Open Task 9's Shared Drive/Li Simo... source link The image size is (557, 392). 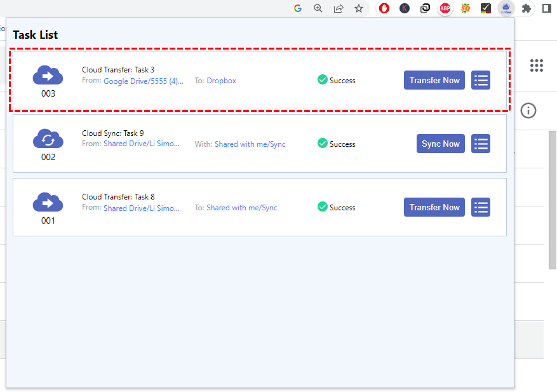(142, 144)
